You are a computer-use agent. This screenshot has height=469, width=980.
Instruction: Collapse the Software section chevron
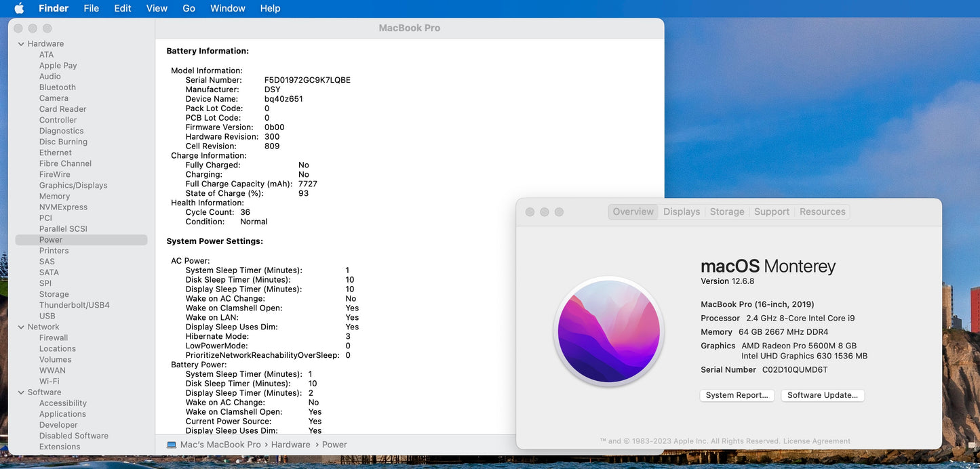pos(20,392)
